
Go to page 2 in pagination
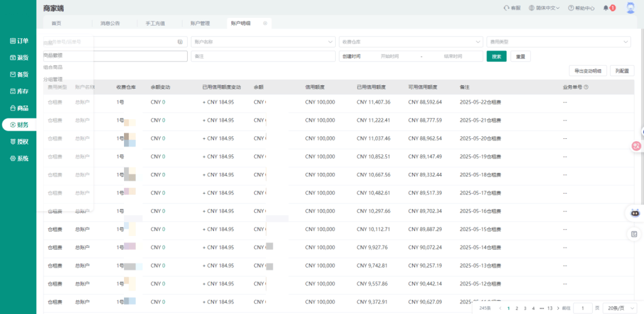(516, 308)
